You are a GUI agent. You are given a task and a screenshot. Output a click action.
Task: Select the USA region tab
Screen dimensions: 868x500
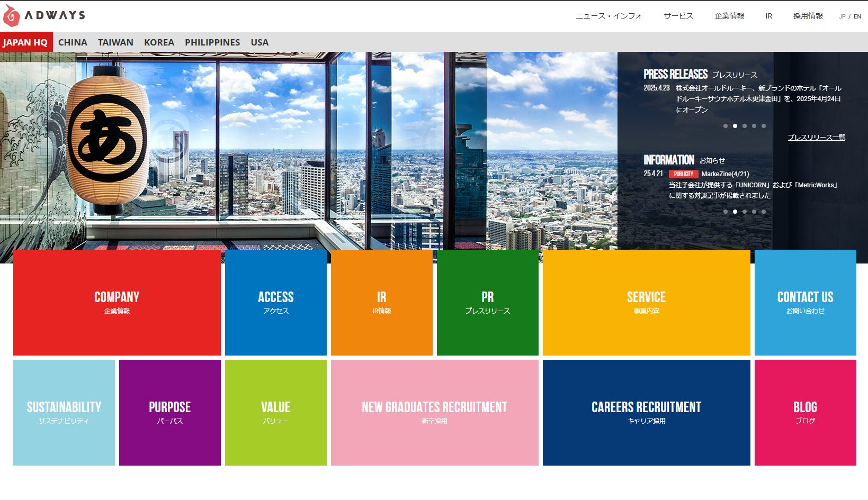259,42
